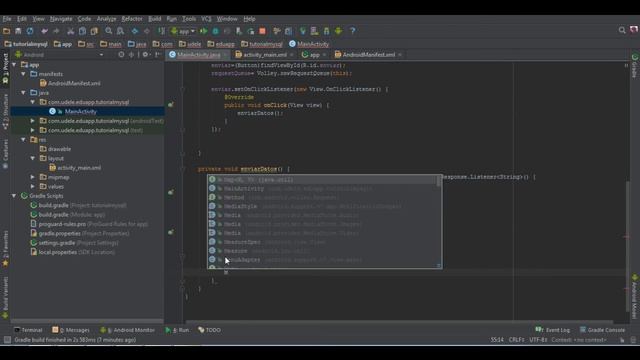
Task: Toggle the Favorites side tool window tab
Action: [x=5, y=249]
